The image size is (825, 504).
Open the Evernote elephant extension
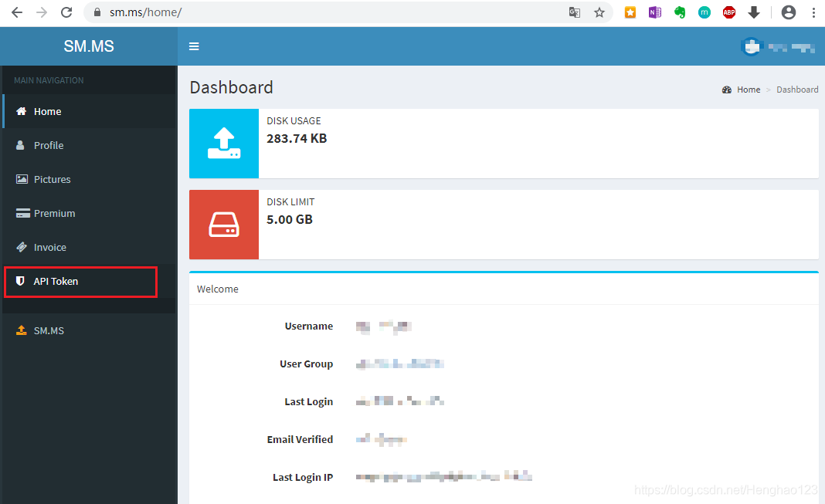coord(680,12)
